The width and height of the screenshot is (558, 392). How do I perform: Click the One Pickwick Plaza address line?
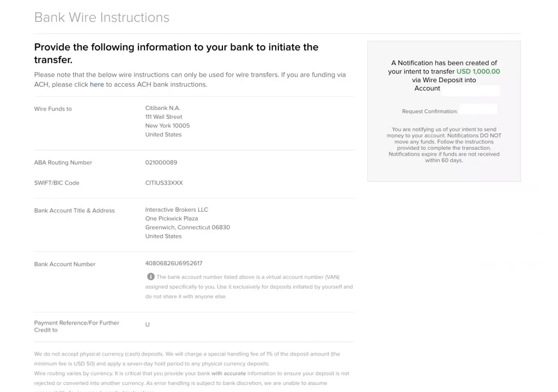(x=172, y=218)
